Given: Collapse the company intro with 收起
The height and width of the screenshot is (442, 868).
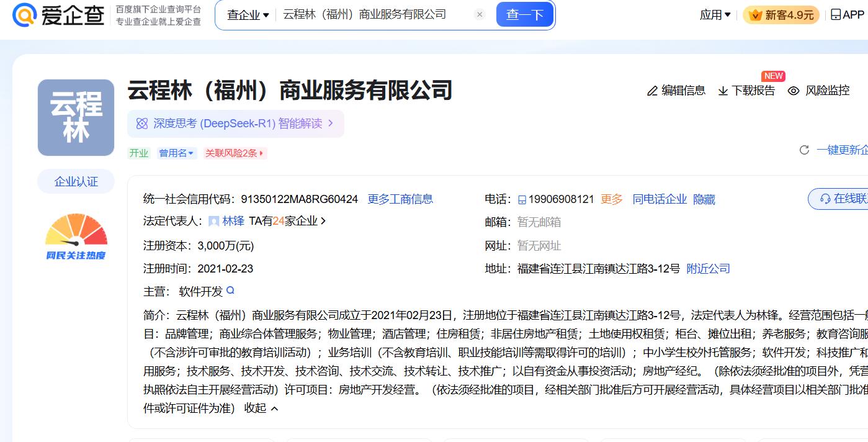Looking at the screenshot, I should click(261, 408).
